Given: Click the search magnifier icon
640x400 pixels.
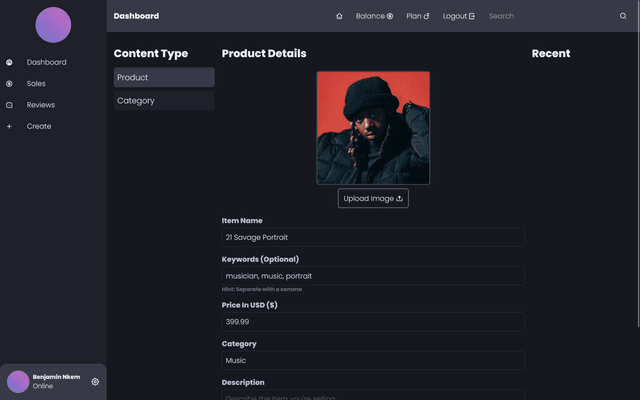Looking at the screenshot, I should coord(623,16).
